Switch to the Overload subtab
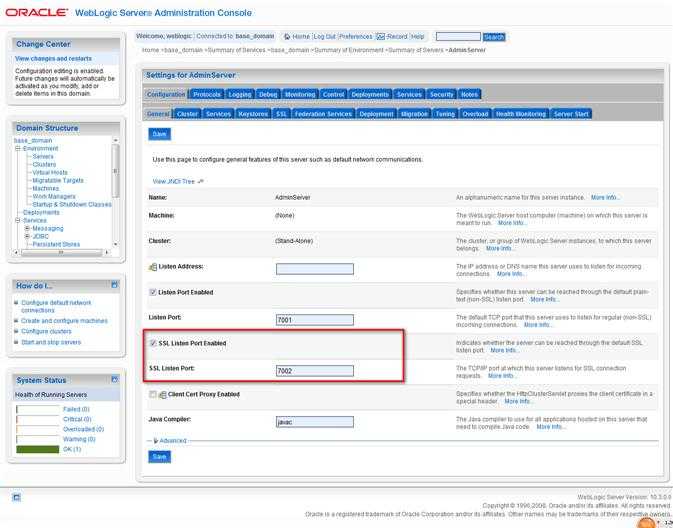The height and width of the screenshot is (528, 673). point(475,114)
